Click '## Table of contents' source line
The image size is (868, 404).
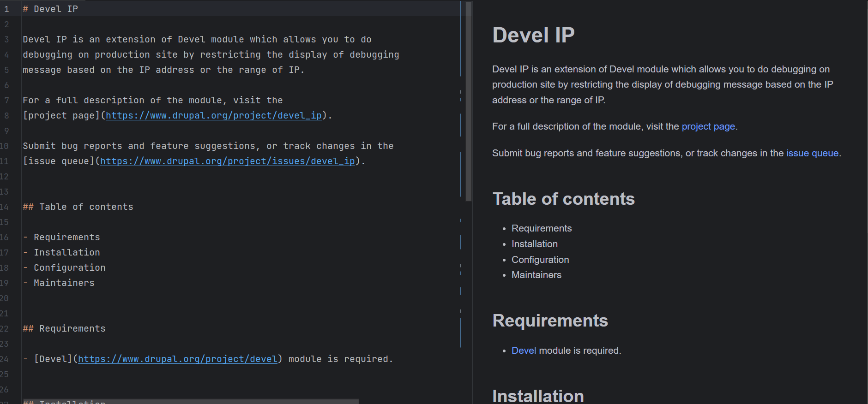[x=78, y=207]
